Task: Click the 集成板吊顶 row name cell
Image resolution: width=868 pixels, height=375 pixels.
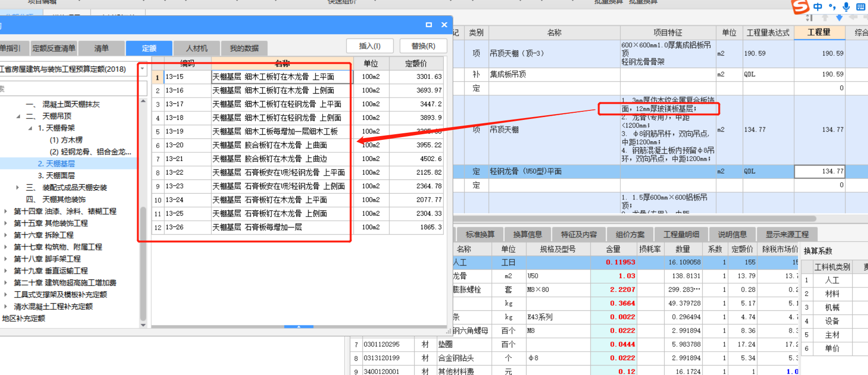Action: [554, 74]
